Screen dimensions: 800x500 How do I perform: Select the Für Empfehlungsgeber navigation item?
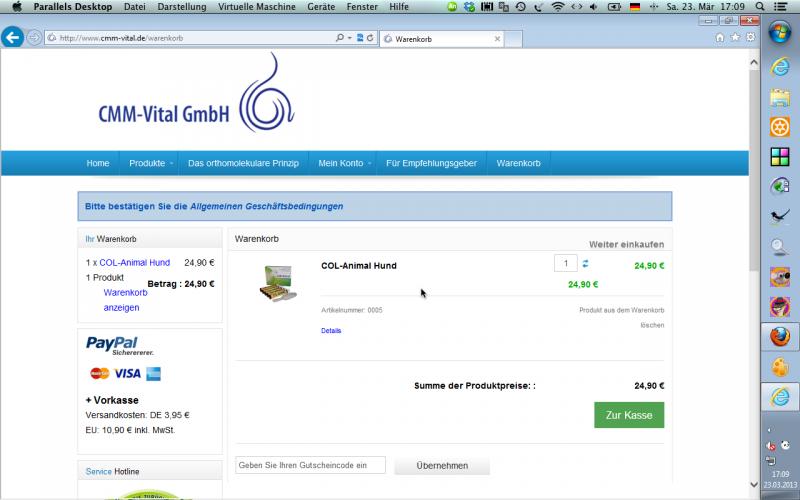click(431, 163)
